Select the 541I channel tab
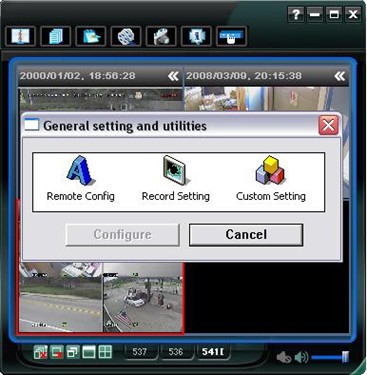 tap(213, 352)
